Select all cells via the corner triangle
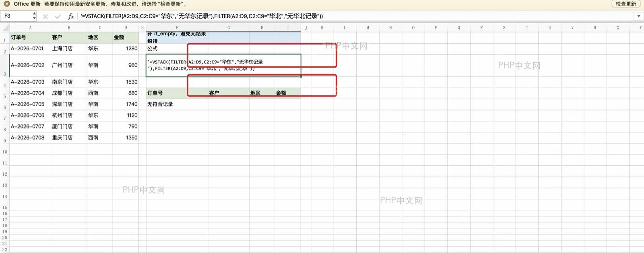This screenshot has height=253, width=644. click(5, 28)
